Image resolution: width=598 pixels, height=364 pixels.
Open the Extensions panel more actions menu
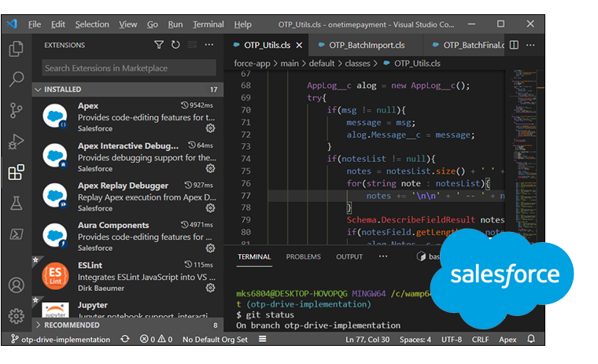tap(209, 45)
